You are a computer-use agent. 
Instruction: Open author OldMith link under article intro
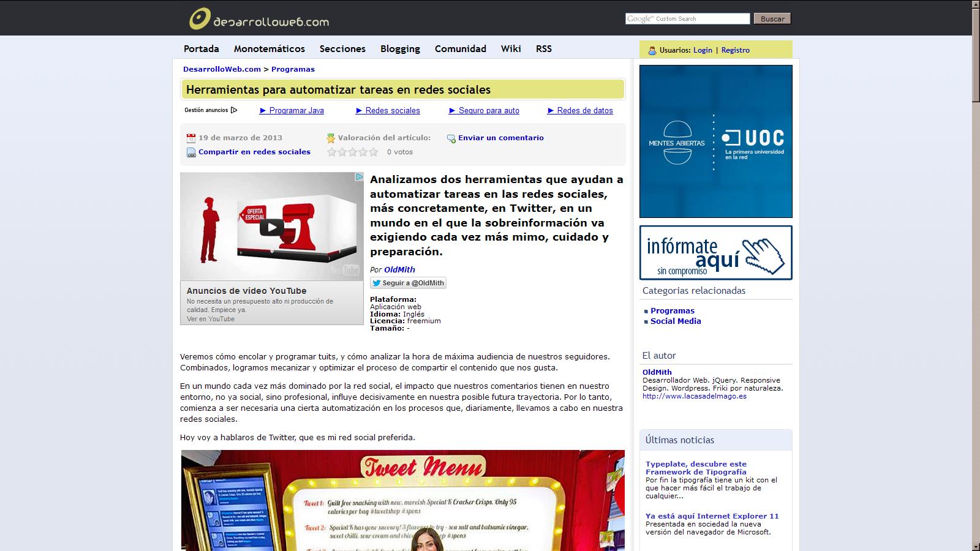(399, 269)
